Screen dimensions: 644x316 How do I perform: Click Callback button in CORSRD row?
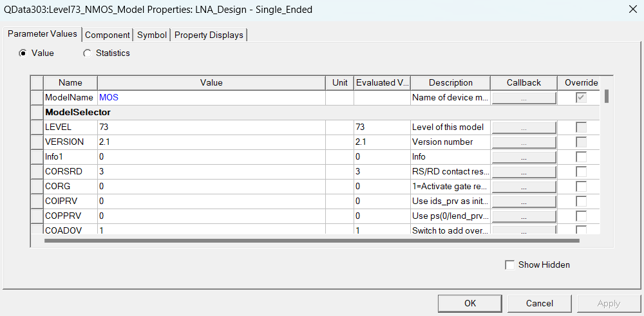click(524, 172)
